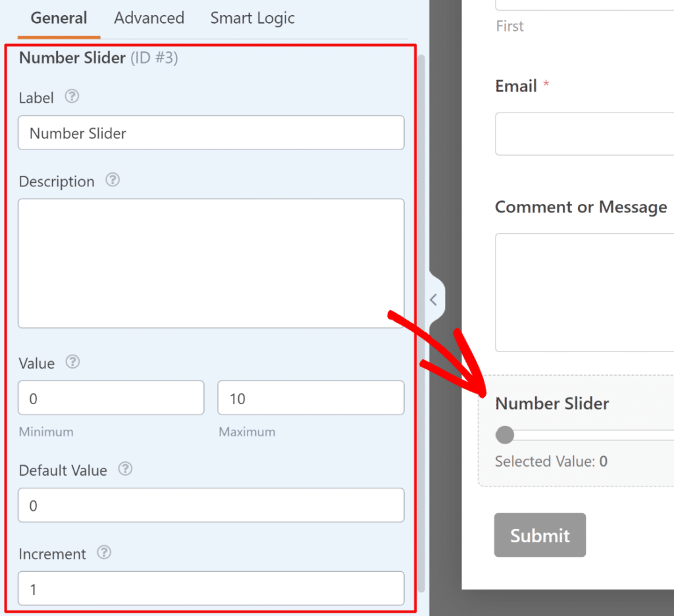Click the Value help question icon
Screen dimensions: 674x616
pyautogui.click(x=73, y=361)
